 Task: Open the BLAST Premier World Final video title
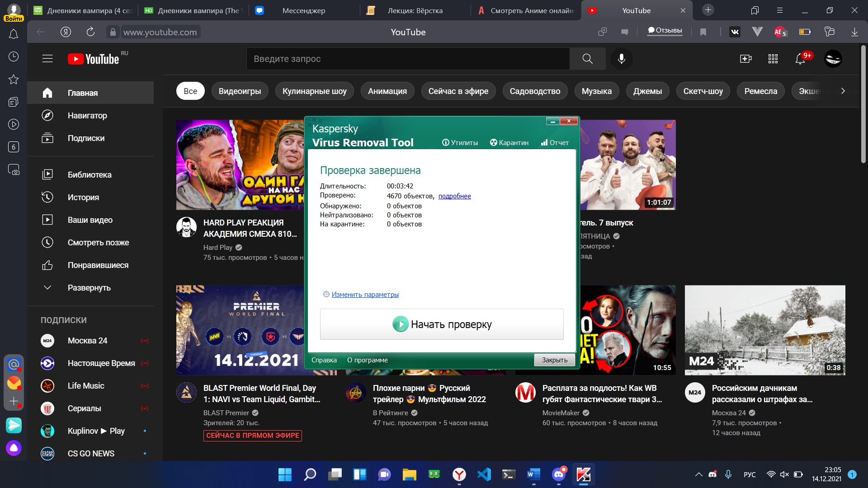tap(262, 394)
